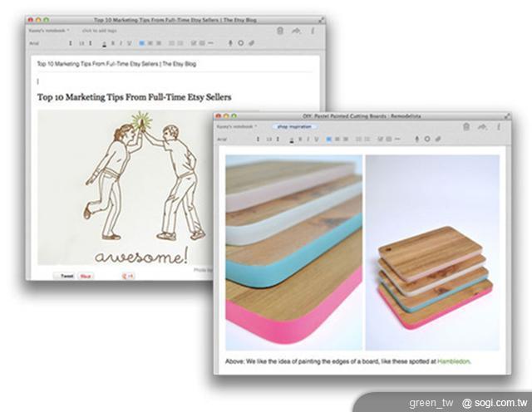Viewport: 532px width, 412px height.
Task: Click the Etsy Blog note title field
Action: click(x=116, y=64)
